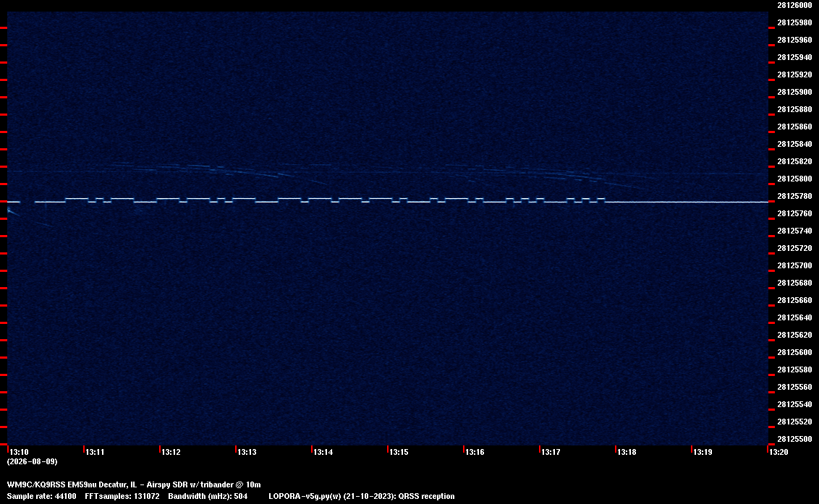Select the bottom 28125500 frequency label
Viewport: 819px width, 504px height.
[794, 439]
